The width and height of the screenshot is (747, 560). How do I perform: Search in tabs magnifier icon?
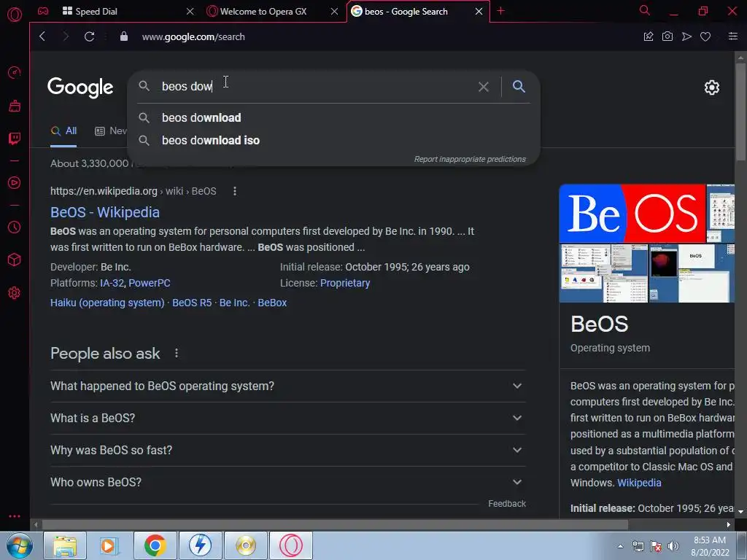point(645,10)
